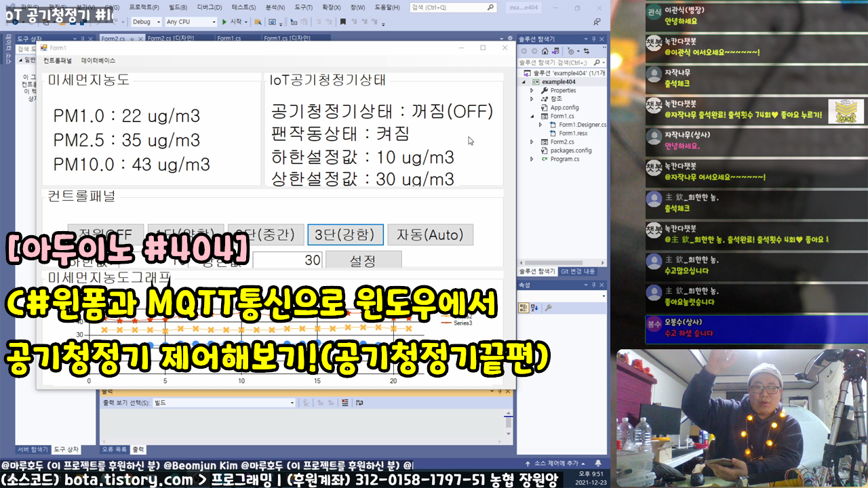Open the 확장(X) menu
The image size is (868, 488).
[x=331, y=7]
